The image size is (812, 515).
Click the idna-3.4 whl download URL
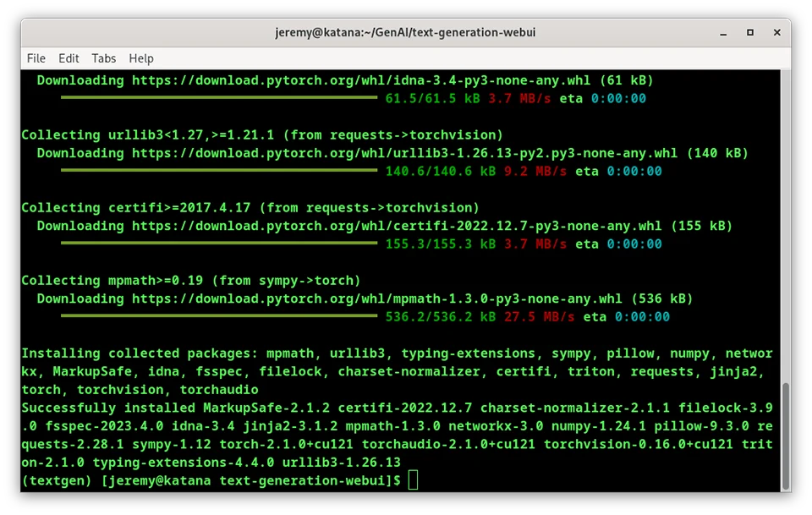(x=361, y=80)
